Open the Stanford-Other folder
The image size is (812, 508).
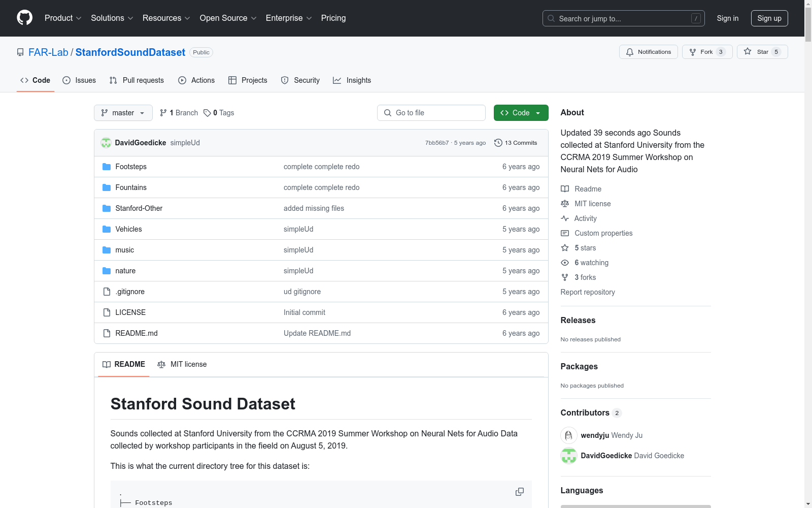tap(139, 208)
